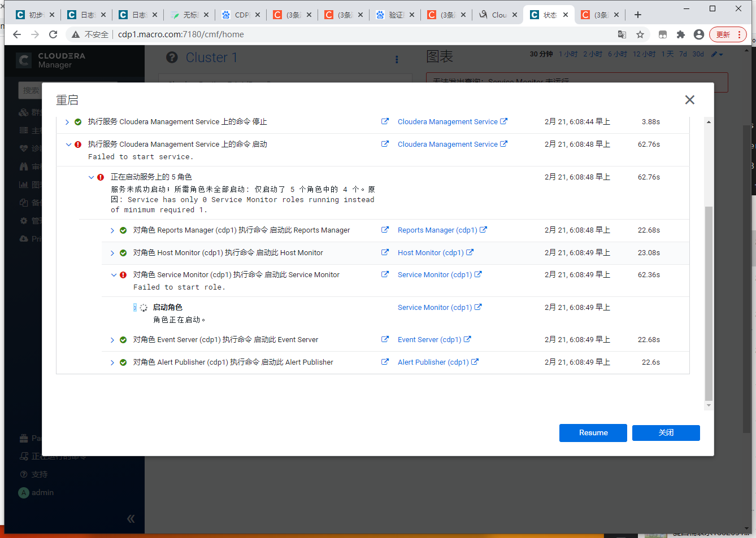Click the red error icon on Service Monitor row
The image size is (756, 538).
pyautogui.click(x=123, y=275)
